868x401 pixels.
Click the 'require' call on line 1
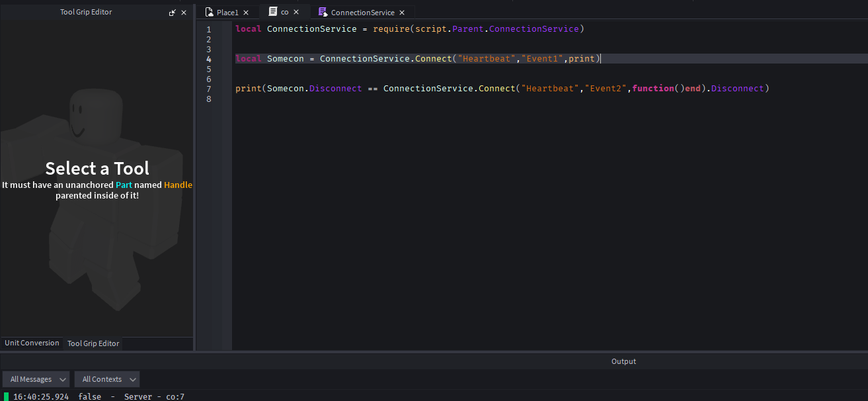pos(391,29)
